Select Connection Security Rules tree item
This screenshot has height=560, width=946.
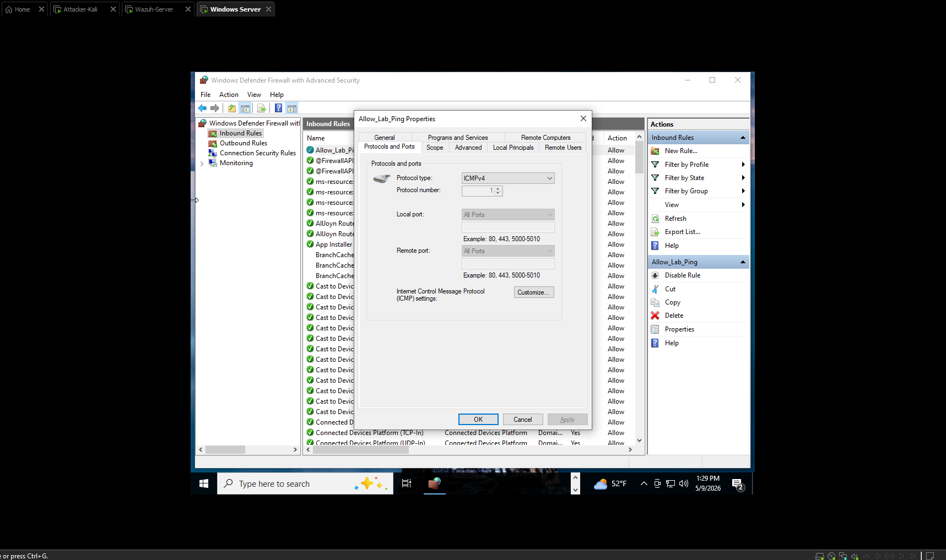tap(257, 153)
